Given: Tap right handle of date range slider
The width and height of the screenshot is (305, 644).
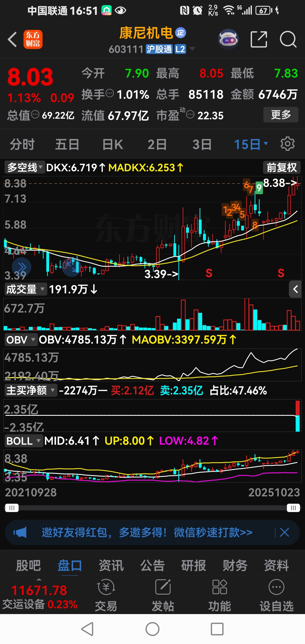Looking at the screenshot, I should (x=293, y=508).
